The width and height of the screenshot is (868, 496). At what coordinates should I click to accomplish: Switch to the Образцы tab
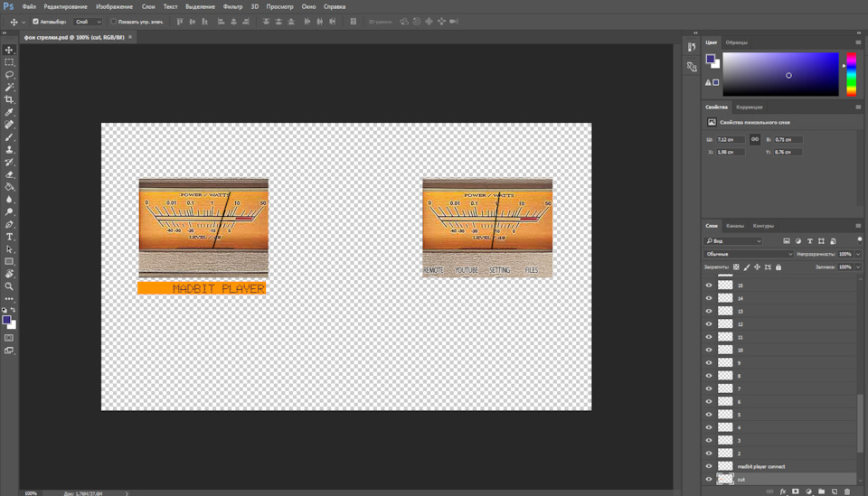[737, 42]
